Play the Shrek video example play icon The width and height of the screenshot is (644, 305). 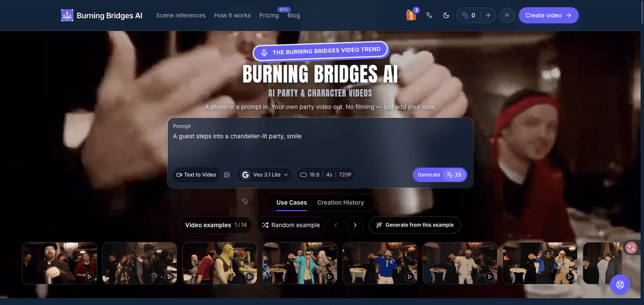(x=250, y=276)
